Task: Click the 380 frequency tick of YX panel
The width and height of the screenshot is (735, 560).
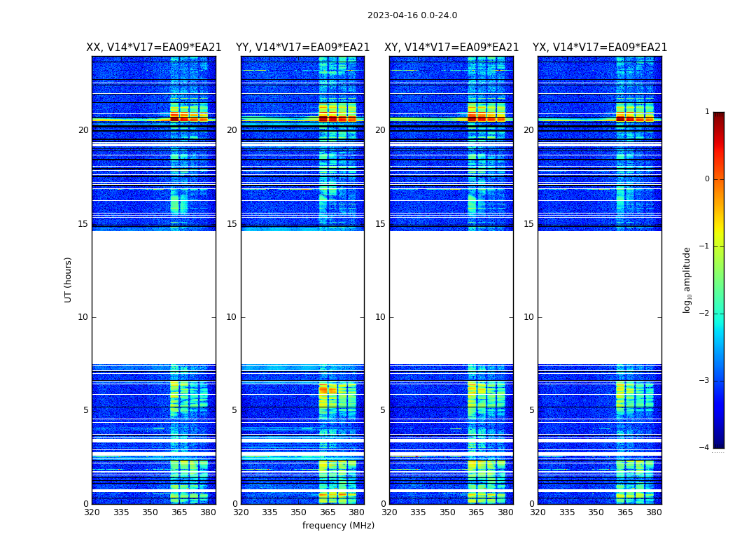Action: 654,512
